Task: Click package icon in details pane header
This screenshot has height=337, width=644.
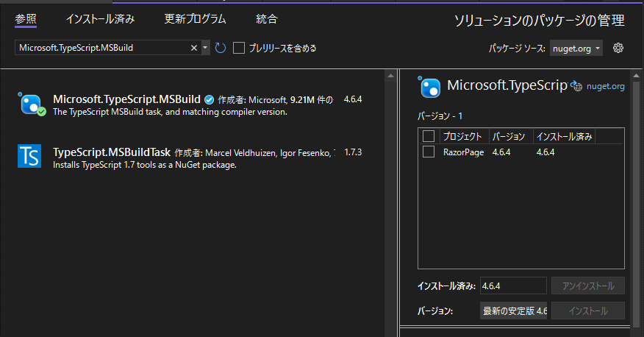Action: click(x=429, y=87)
